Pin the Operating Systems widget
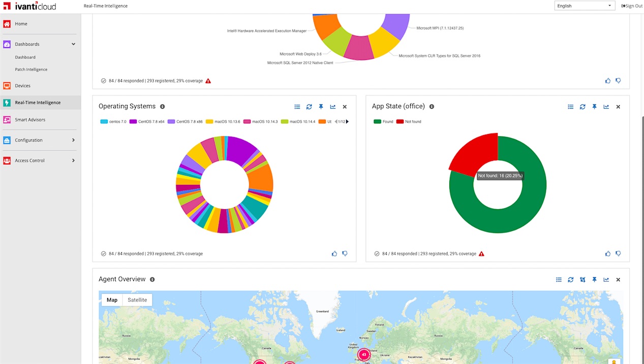Screen dimensions: 644x364 321,107
